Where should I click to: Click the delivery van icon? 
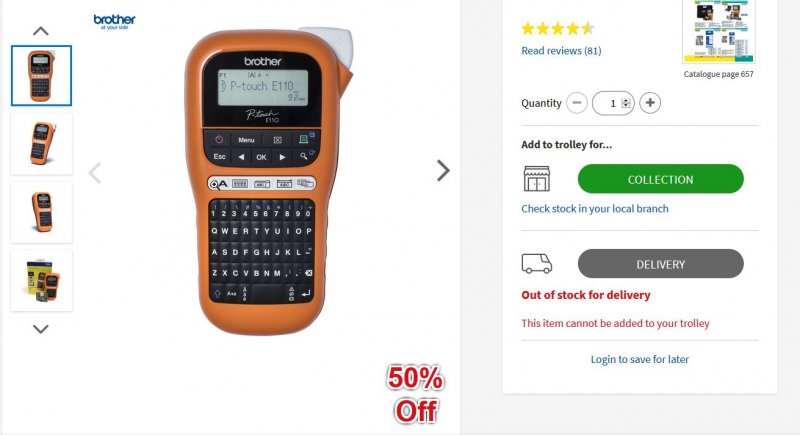[537, 264]
